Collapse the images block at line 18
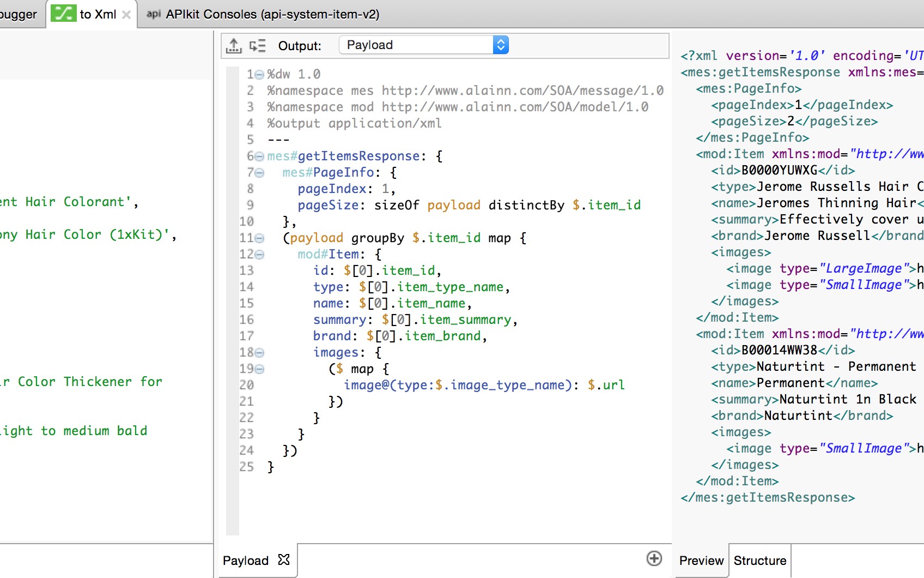The width and height of the screenshot is (924, 578). (x=260, y=353)
